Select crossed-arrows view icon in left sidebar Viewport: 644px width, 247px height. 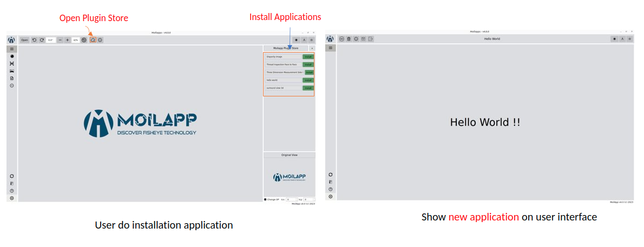coord(12,64)
